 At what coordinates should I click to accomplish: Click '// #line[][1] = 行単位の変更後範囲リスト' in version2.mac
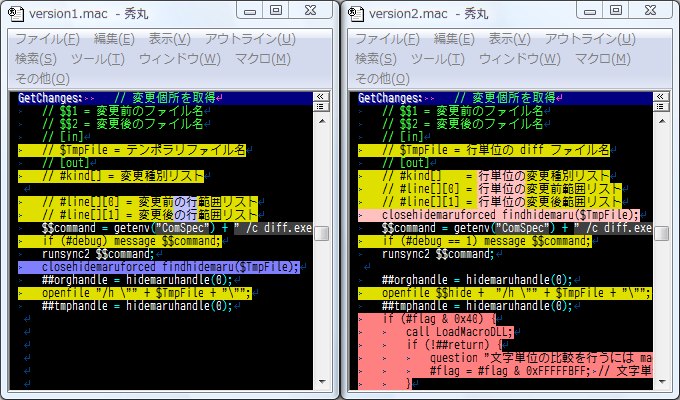pyautogui.click(x=490, y=202)
